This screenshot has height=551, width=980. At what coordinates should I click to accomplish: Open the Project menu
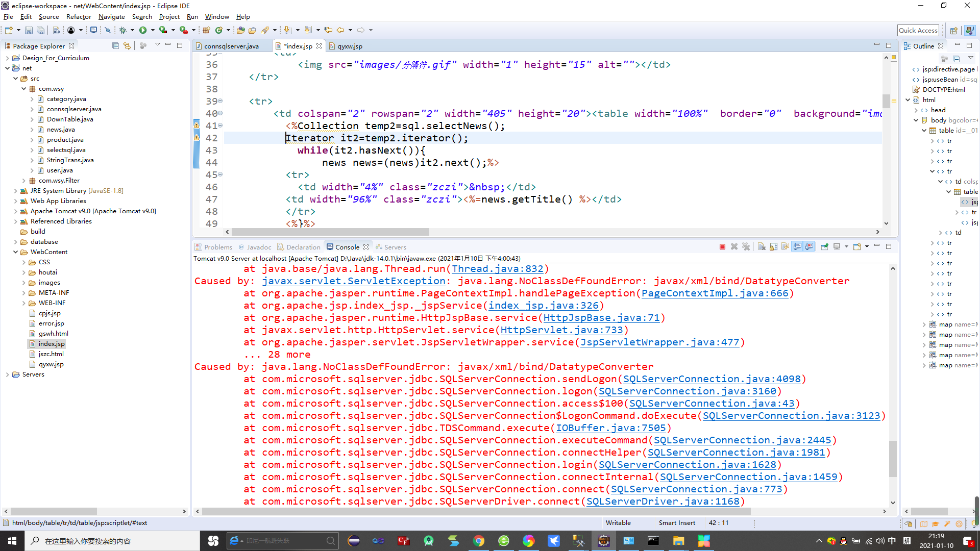point(169,17)
